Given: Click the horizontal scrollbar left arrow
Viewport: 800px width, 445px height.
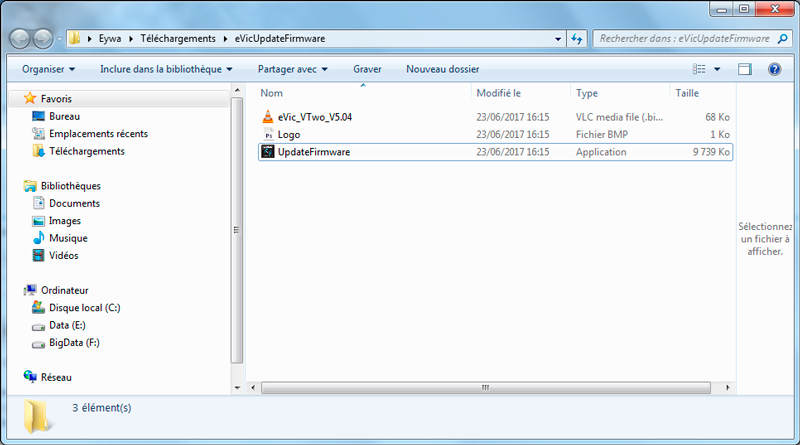Looking at the screenshot, I should (x=253, y=388).
